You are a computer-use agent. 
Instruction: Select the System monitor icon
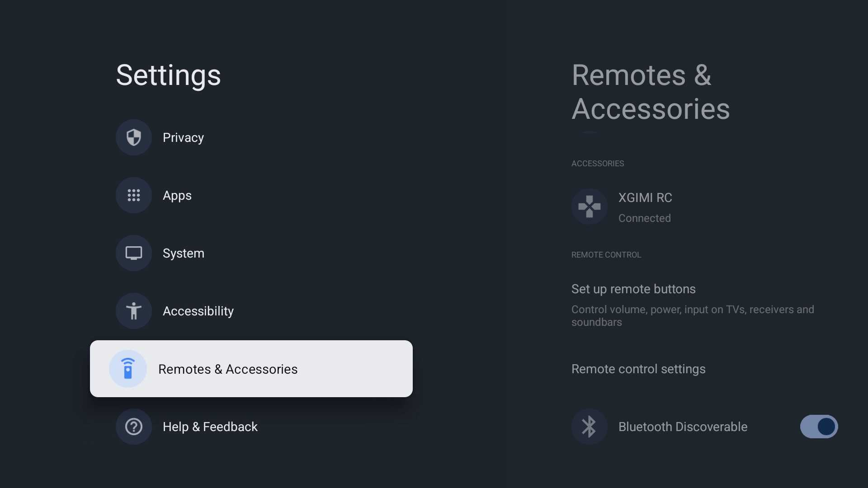coord(134,253)
